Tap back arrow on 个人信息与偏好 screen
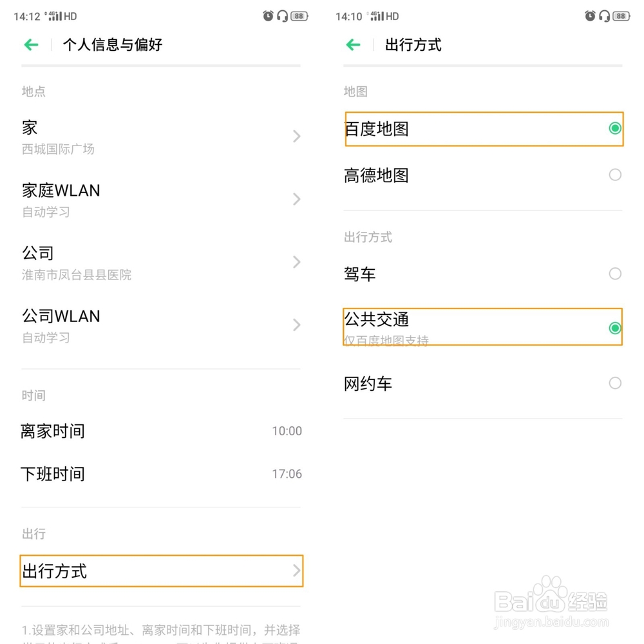644x644 pixels. [x=31, y=44]
